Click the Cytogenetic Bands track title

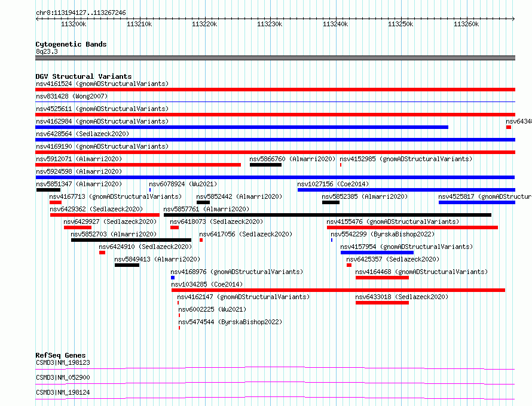tap(71, 44)
